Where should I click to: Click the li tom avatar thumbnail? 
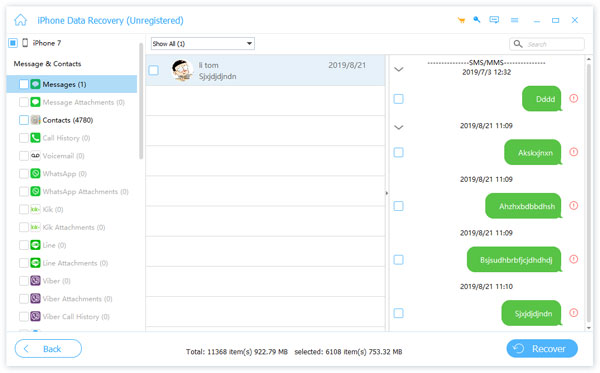182,70
